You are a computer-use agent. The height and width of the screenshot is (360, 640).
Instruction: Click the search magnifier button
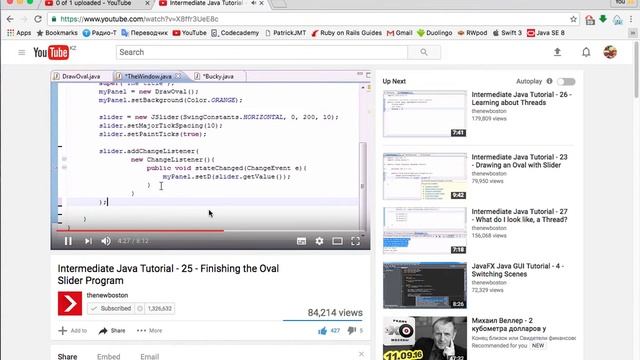point(424,52)
